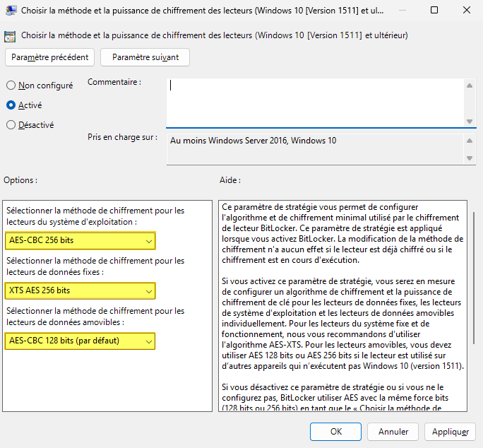
Task: Click the 'Aide :' label
Action: [x=230, y=180]
